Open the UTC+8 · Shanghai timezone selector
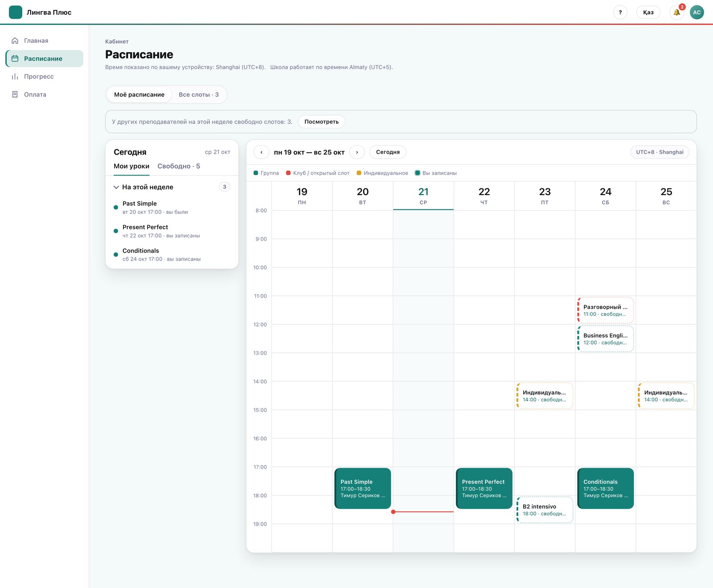Screen dimensions: 713x588 pos(660,152)
